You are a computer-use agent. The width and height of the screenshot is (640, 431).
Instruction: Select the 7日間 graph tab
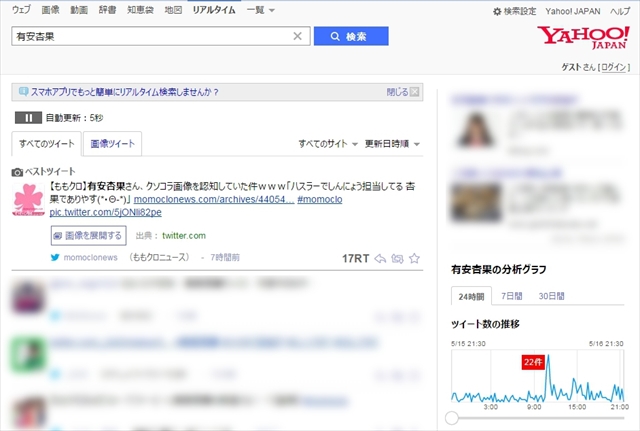(x=512, y=296)
